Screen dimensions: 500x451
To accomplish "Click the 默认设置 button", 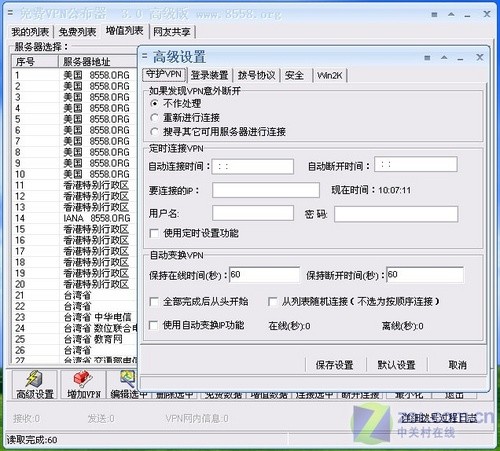I will click(x=396, y=365).
